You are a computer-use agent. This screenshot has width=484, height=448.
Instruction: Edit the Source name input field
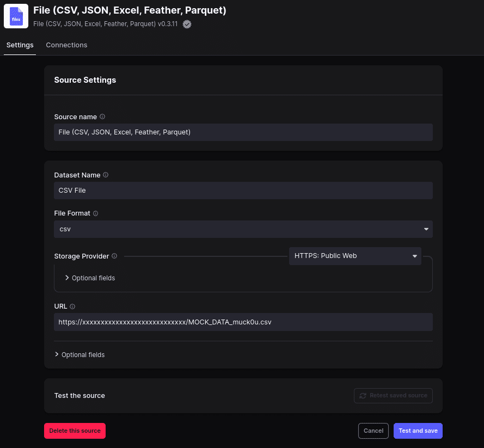pyautogui.click(x=243, y=132)
